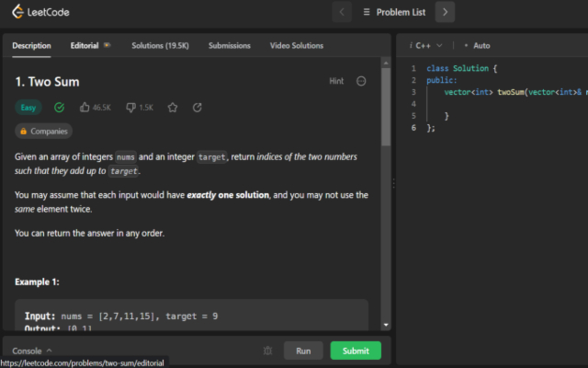Go to previous problem arrow
The height and width of the screenshot is (368, 588).
pyautogui.click(x=342, y=12)
